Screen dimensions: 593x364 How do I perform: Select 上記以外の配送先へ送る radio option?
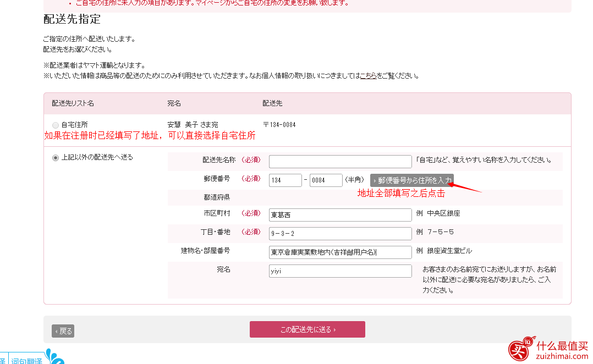tap(56, 158)
